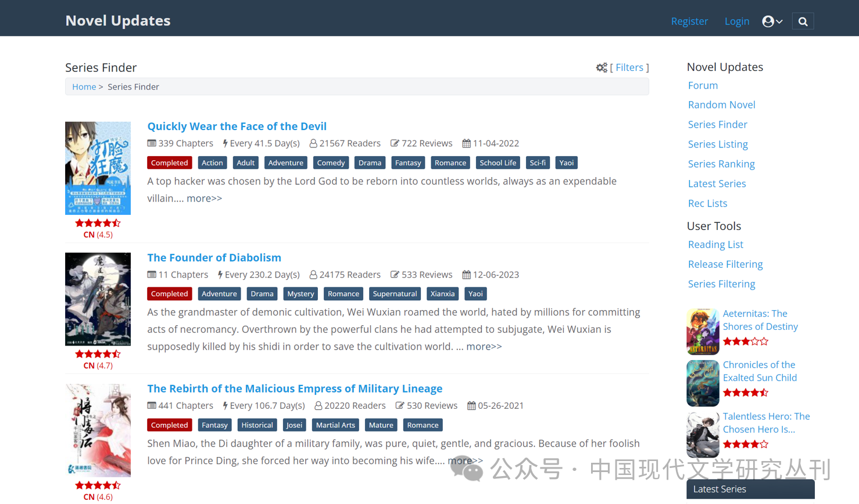Click Aeternitas cover thumbnail in sidebar

[x=703, y=332]
